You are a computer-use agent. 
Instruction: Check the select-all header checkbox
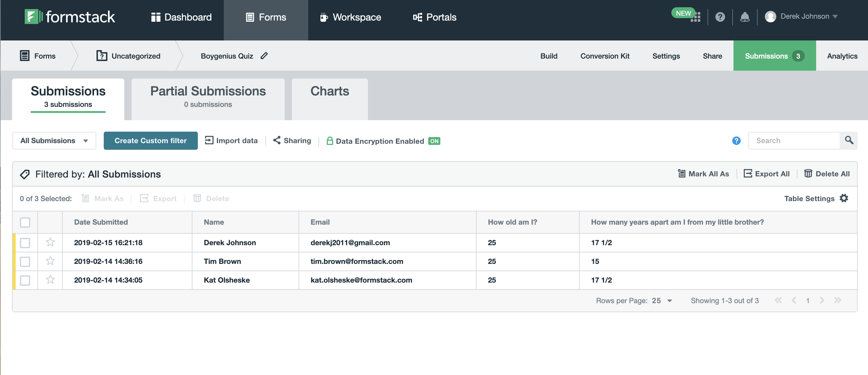tap(25, 222)
